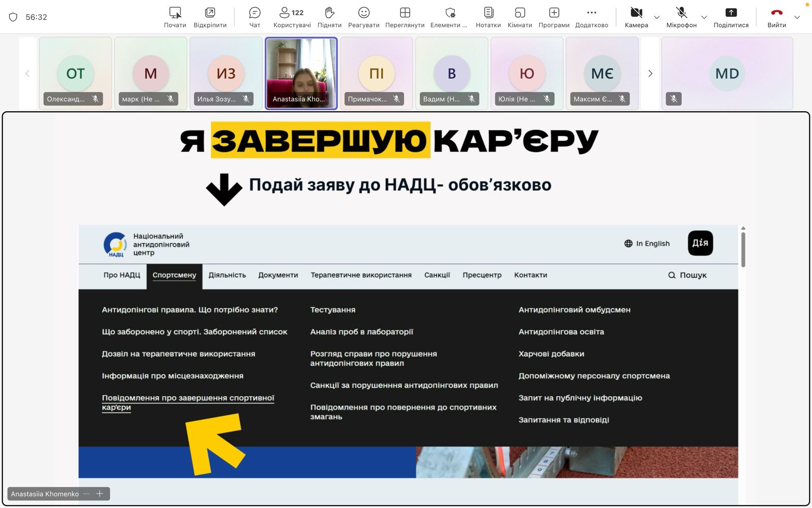Viewport: 812px width, 508px height.
Task: Open the Переглянути view menu
Action: click(x=404, y=13)
